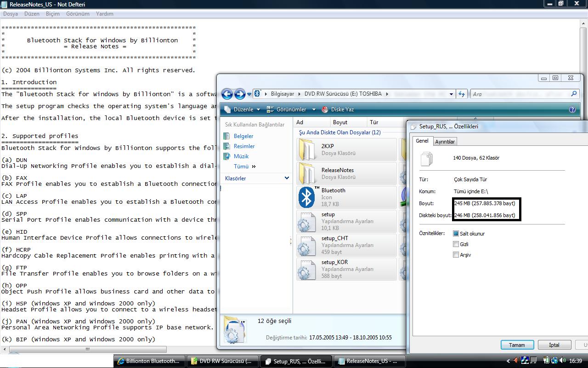This screenshot has width=588, height=368.
Task: Click the Görünümler views button
Action: (287, 109)
